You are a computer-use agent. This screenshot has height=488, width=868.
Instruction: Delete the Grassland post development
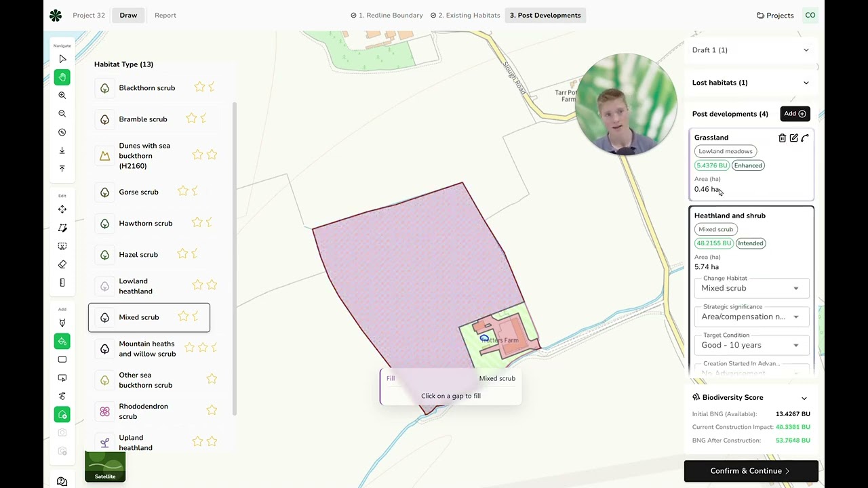tap(782, 138)
